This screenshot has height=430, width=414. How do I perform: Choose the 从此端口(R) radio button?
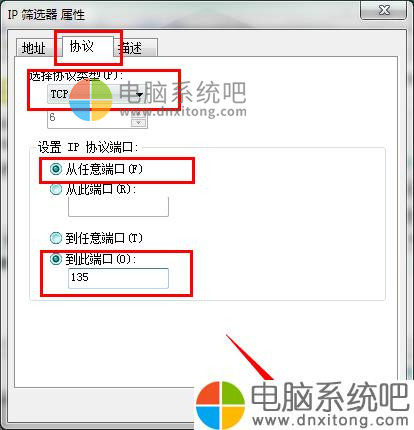(56, 190)
